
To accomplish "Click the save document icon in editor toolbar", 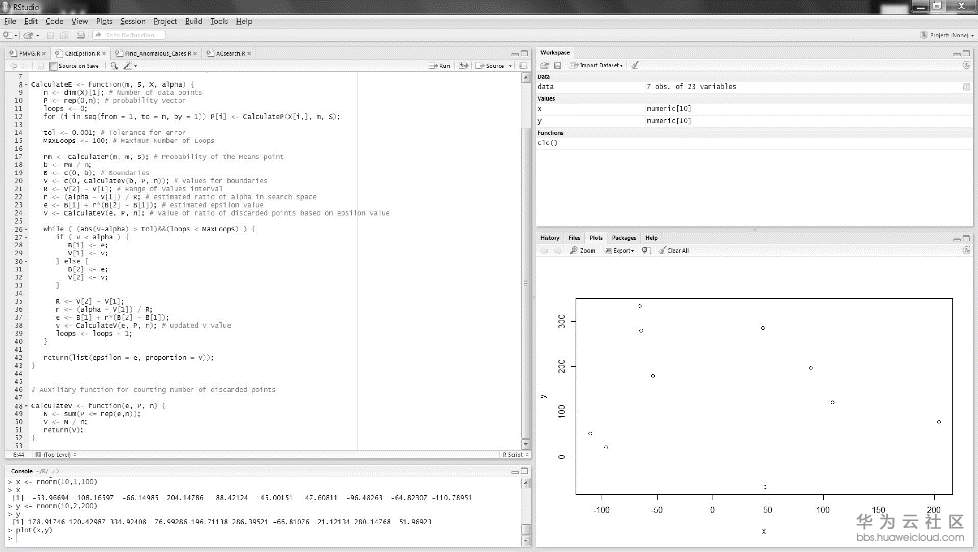I will 41,65.
